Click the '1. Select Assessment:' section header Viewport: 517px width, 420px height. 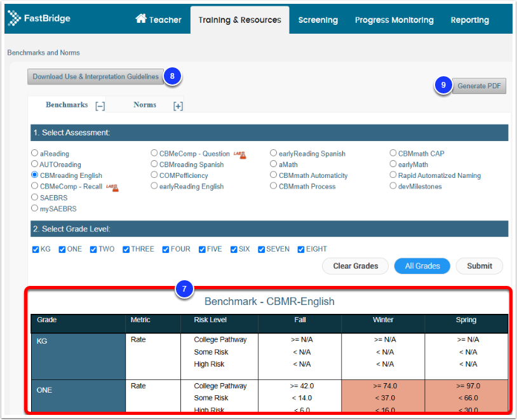click(269, 133)
